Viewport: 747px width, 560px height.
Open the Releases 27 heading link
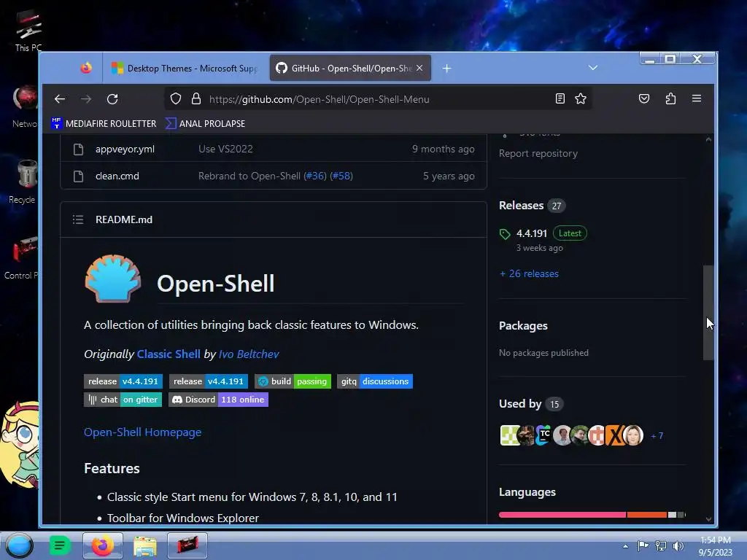point(532,205)
